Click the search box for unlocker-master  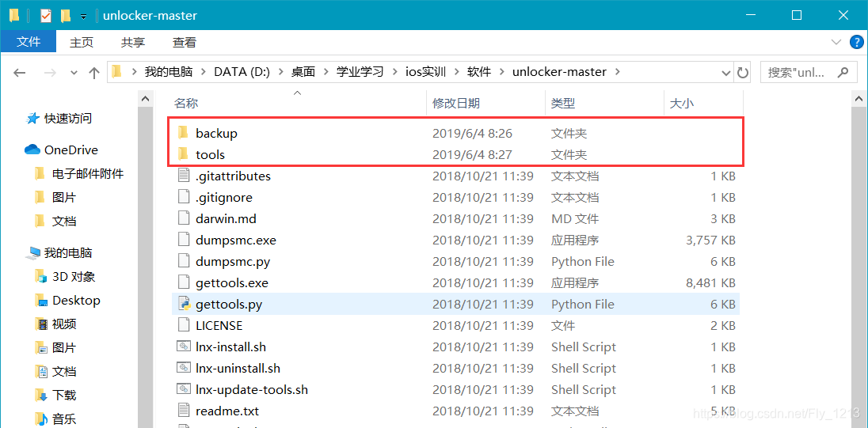point(810,72)
